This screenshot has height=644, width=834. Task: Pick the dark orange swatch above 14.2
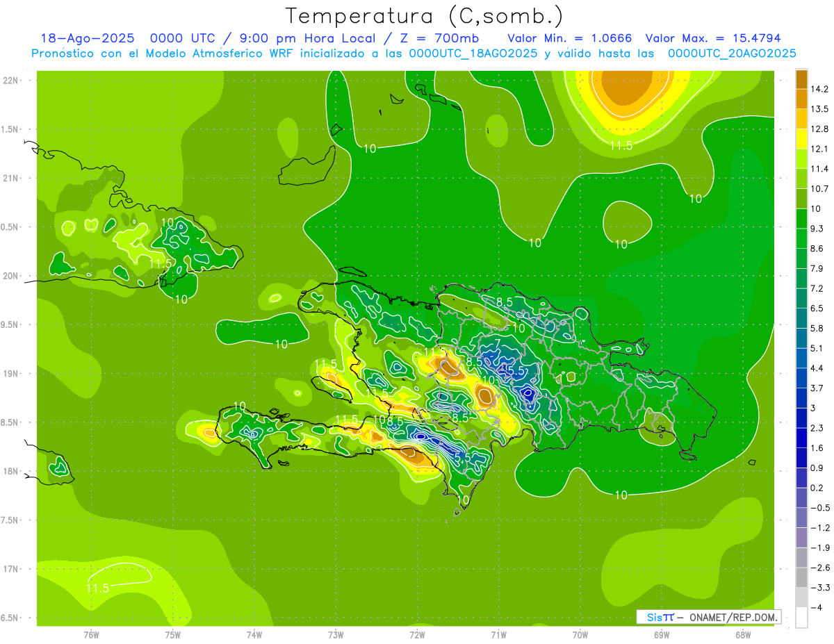(801, 79)
